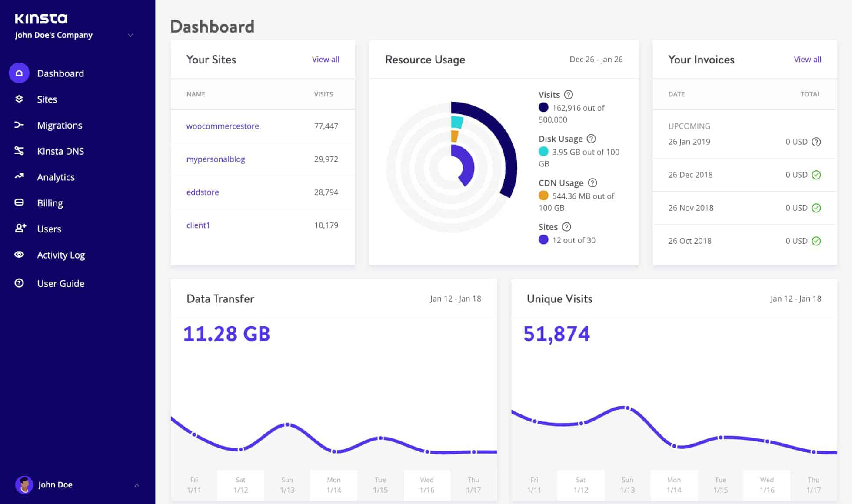Click the Activity Log icon in sidebar

pos(19,255)
